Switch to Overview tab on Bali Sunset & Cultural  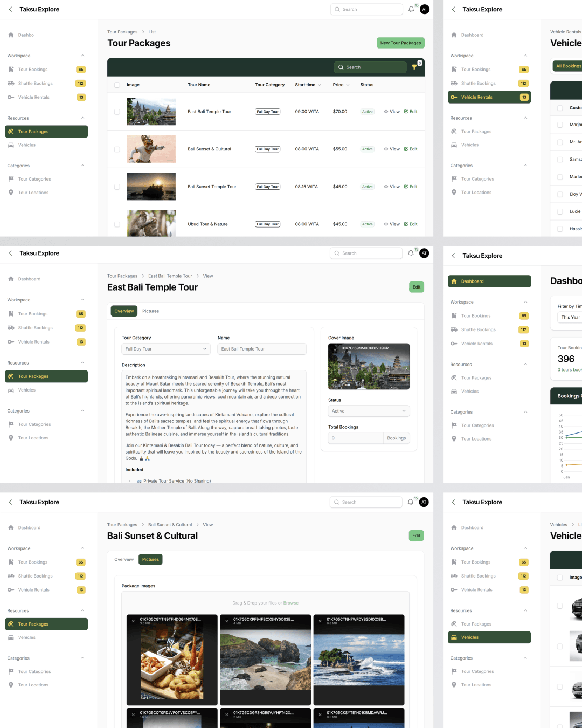pyautogui.click(x=124, y=560)
